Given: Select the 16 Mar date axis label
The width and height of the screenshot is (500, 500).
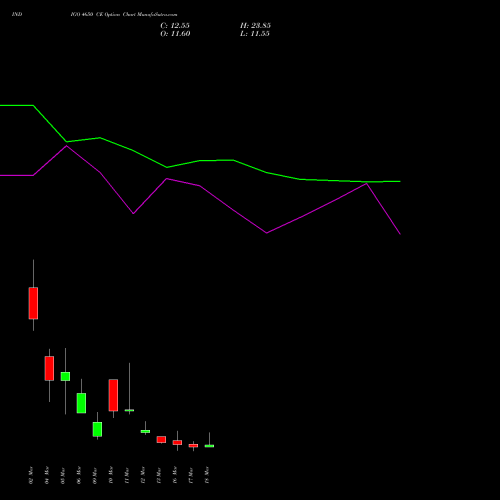Looking at the screenshot, I should pyautogui.click(x=175, y=475).
